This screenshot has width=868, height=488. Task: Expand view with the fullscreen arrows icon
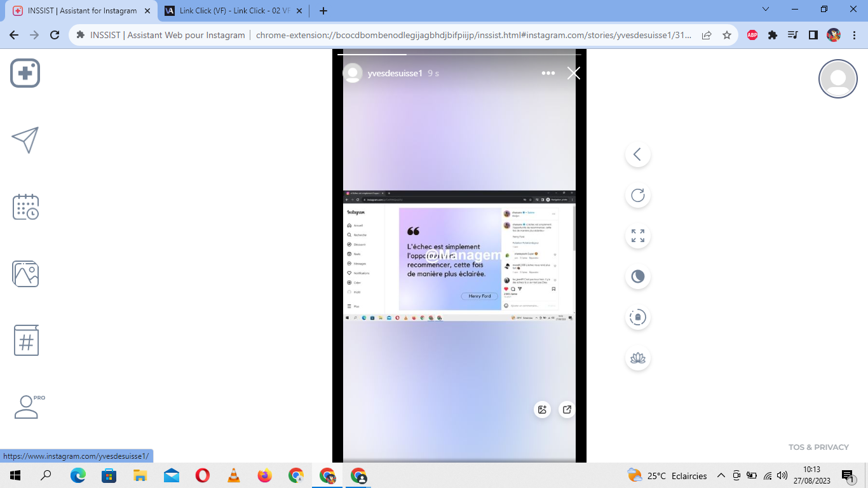[637, 236]
